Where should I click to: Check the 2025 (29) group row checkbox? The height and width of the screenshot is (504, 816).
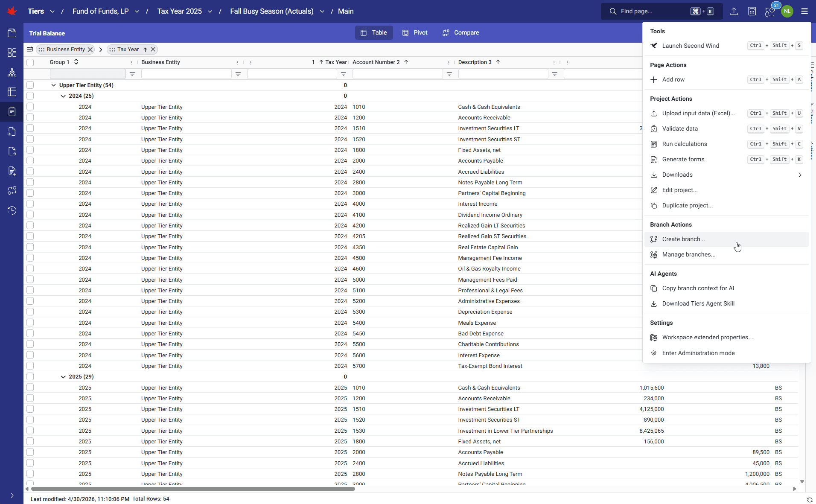(30, 376)
